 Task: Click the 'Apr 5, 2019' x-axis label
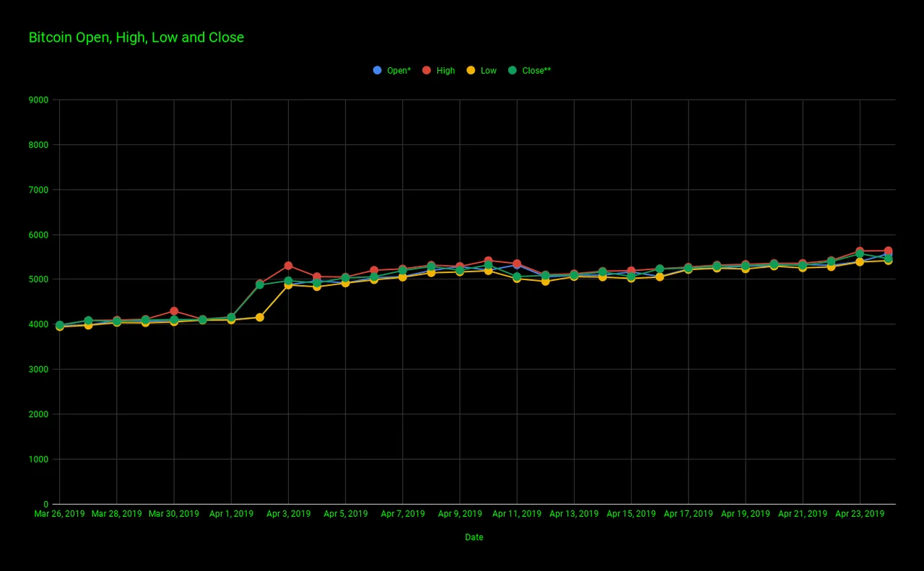click(345, 514)
